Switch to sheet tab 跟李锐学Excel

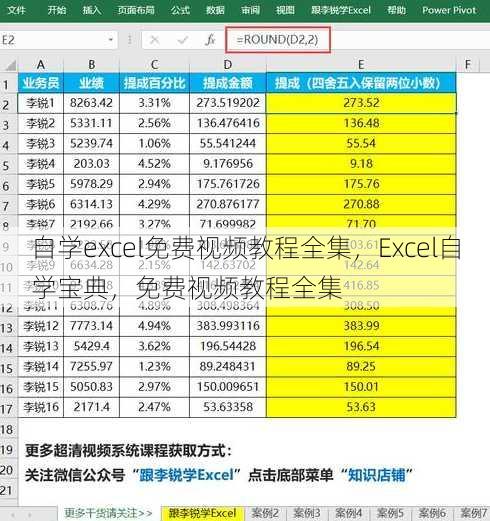pyautogui.click(x=202, y=513)
